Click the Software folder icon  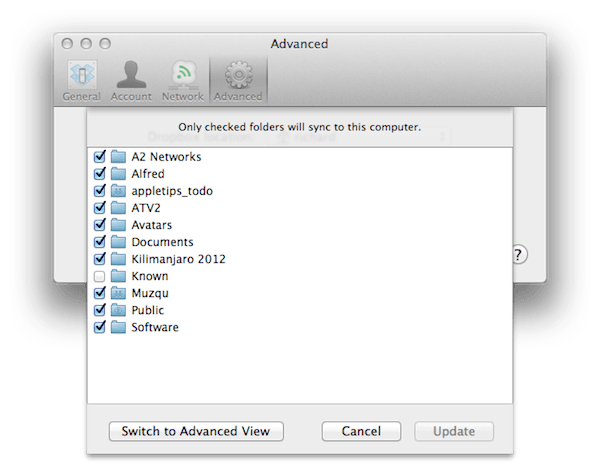click(118, 327)
